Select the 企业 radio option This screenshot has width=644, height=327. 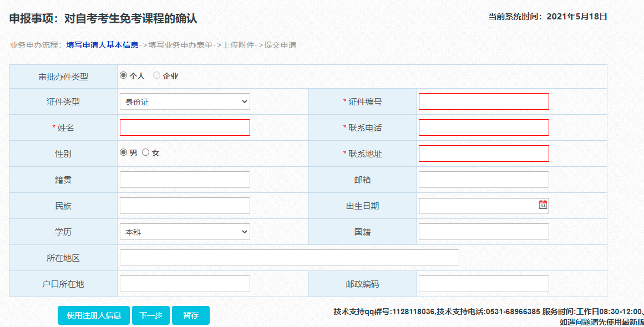[157, 75]
